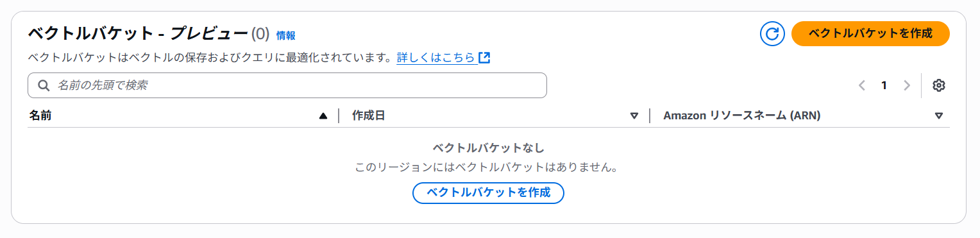Sort table by 作成日 header

(x=369, y=115)
